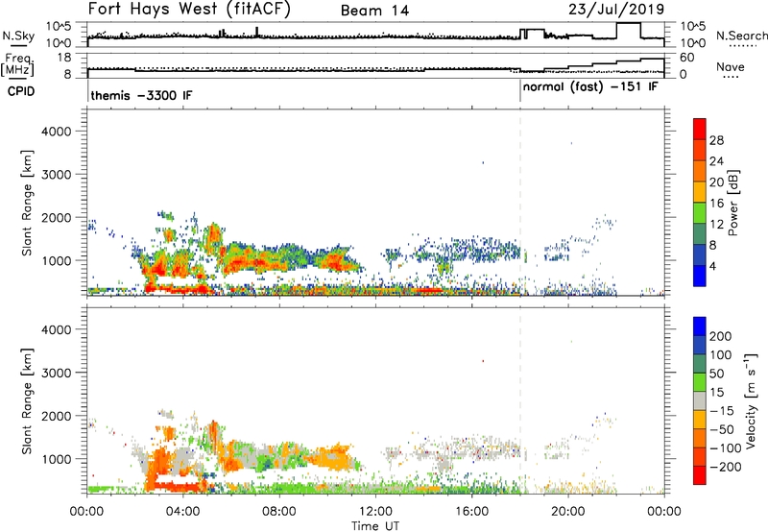Select the 'themis -3300 IF' mode text
This screenshot has width=768, height=532.
click(x=141, y=95)
